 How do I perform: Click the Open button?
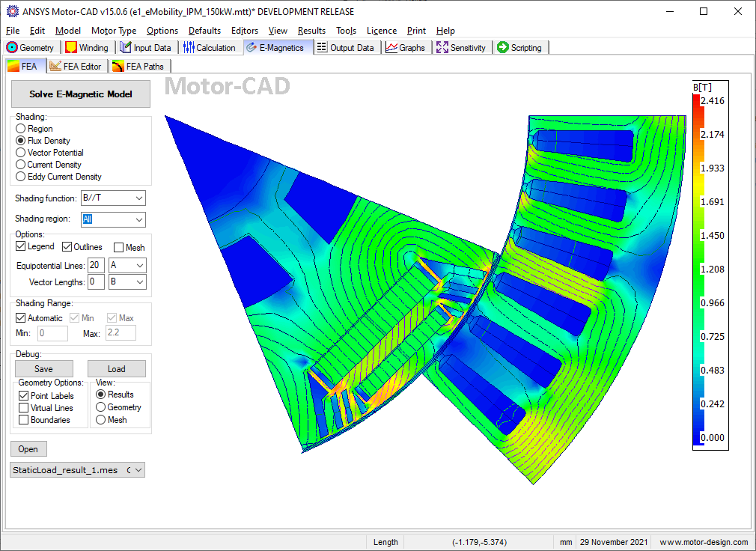28,448
